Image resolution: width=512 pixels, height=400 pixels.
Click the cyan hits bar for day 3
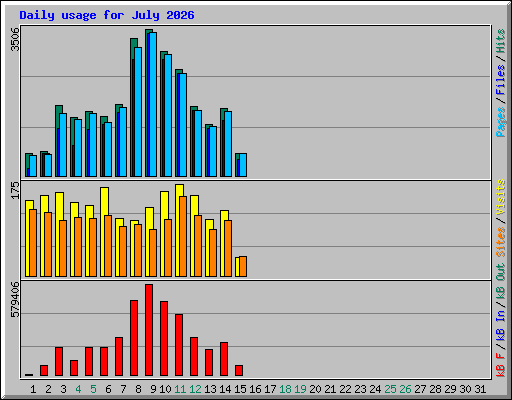click(x=63, y=145)
